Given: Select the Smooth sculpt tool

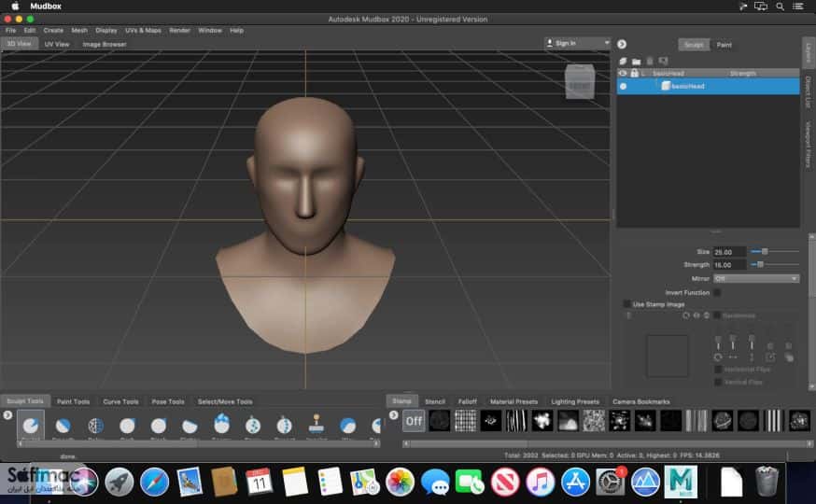Looking at the screenshot, I should click(x=63, y=426).
